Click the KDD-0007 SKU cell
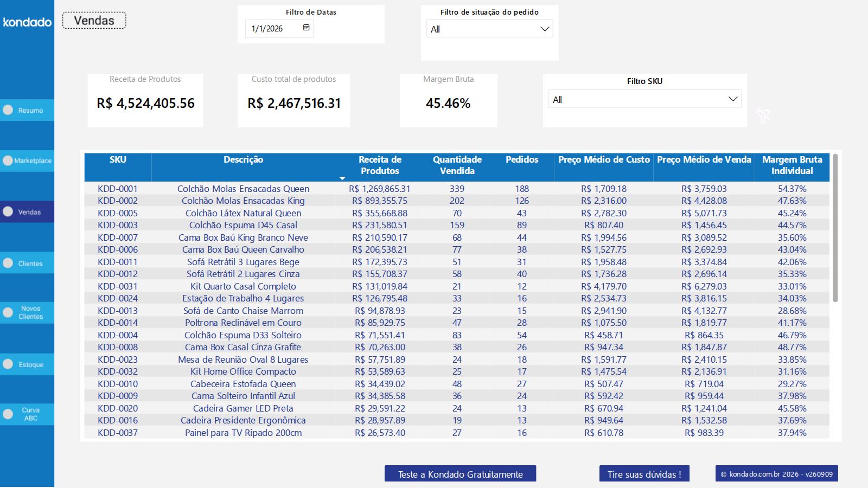Image resolution: width=868 pixels, height=488 pixels. click(118, 237)
